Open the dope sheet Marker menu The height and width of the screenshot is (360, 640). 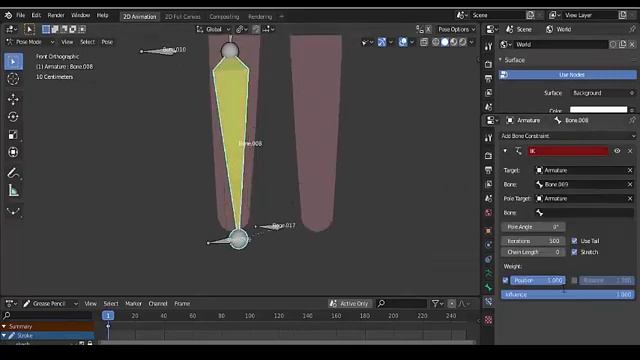click(x=133, y=304)
